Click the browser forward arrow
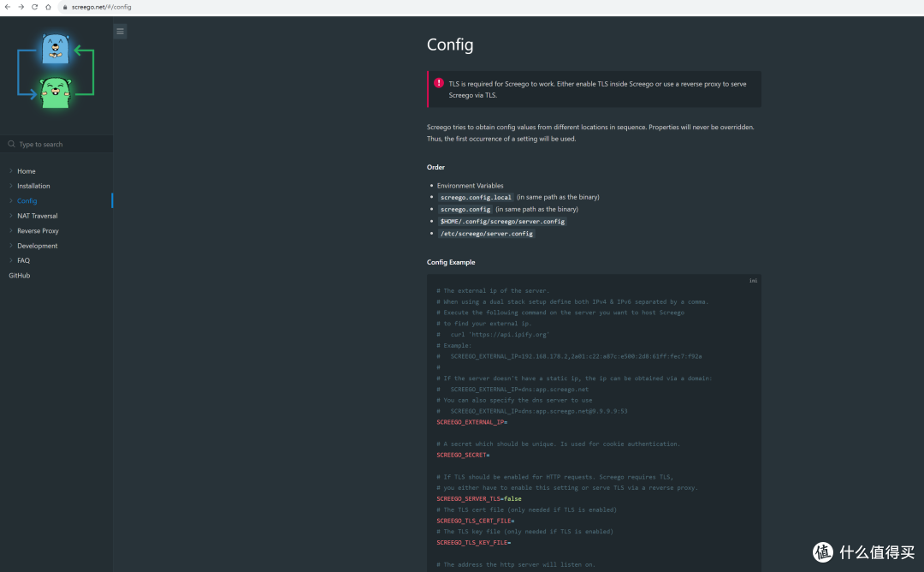This screenshot has width=924, height=572. tap(21, 7)
